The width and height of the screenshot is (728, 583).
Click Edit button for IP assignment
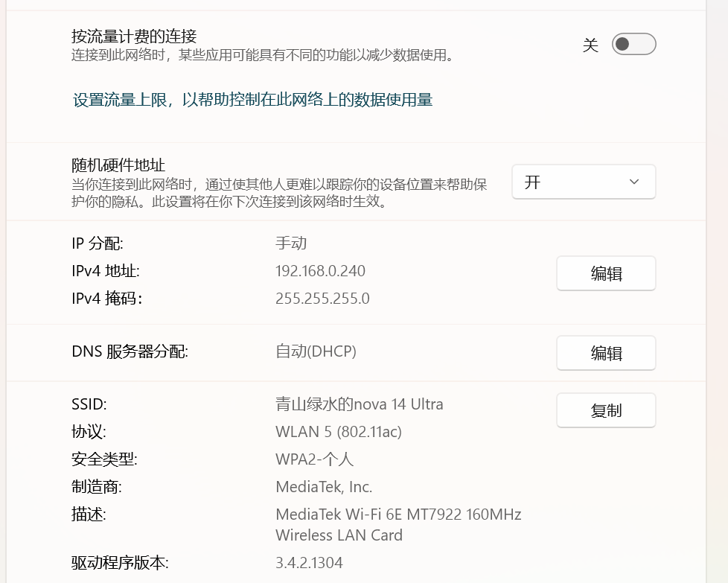606,273
